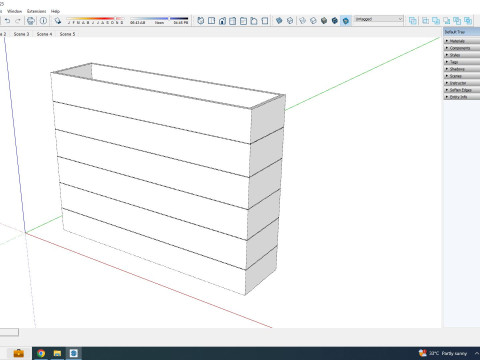Click the Measurements input box
This screenshot has height=360, width=480.
click(9, 332)
